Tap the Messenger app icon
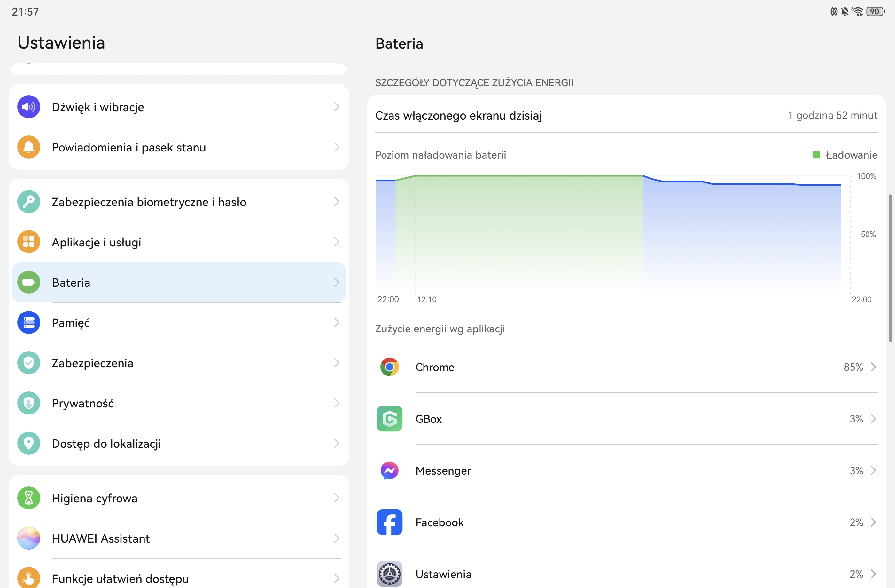Screen dimensions: 895x588 [389, 471]
